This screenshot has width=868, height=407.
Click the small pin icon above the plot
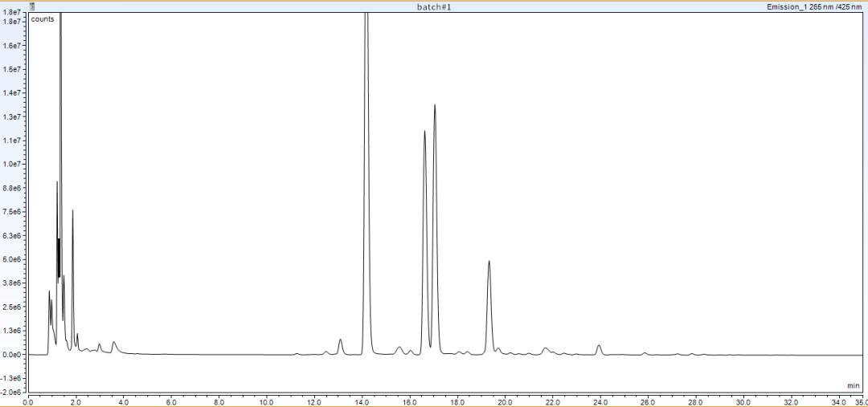[31, 6]
